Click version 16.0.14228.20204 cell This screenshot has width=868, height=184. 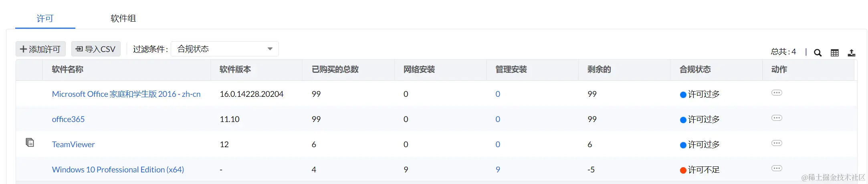pyautogui.click(x=252, y=94)
